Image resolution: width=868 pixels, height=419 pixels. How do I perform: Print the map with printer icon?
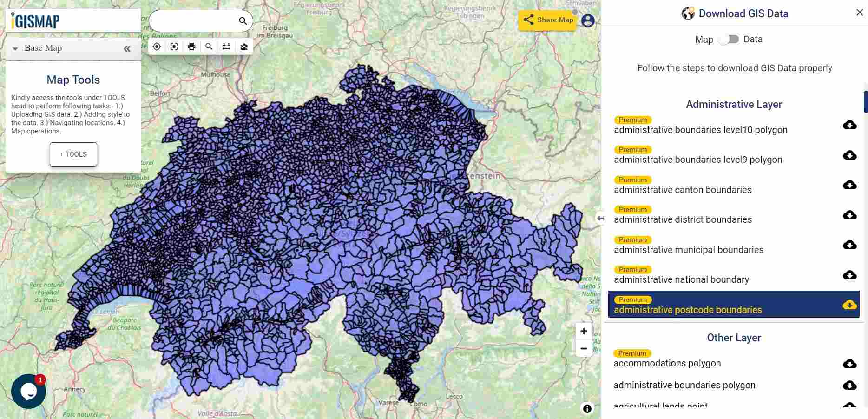pyautogui.click(x=191, y=47)
